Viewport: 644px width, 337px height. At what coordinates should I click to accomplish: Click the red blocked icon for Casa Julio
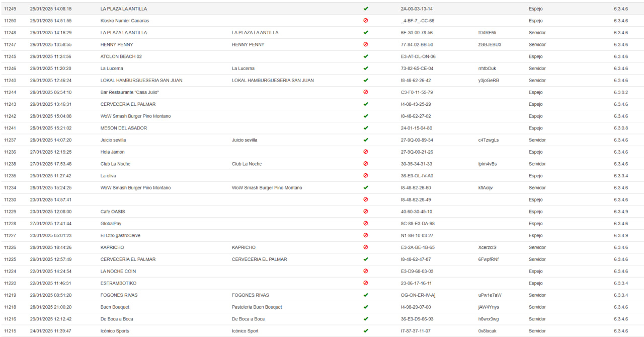click(366, 92)
